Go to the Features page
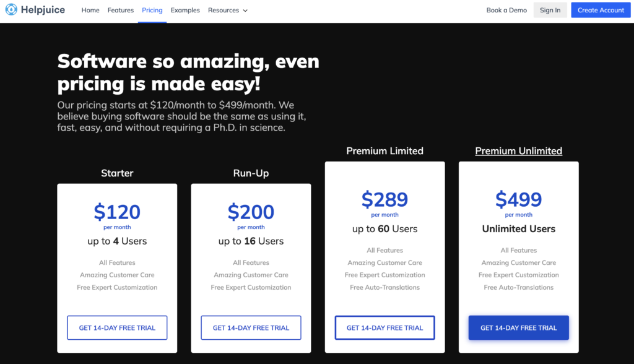The height and width of the screenshot is (364, 634). pos(121,11)
